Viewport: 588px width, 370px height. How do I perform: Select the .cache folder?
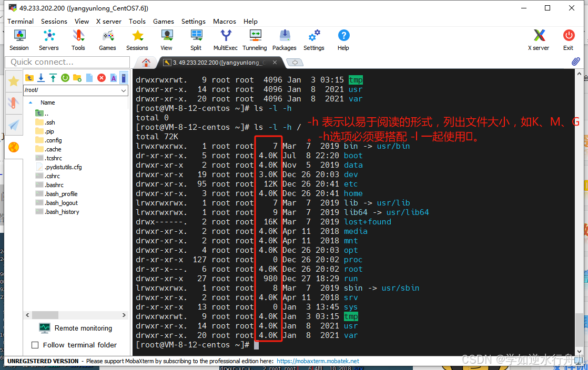[48, 149]
